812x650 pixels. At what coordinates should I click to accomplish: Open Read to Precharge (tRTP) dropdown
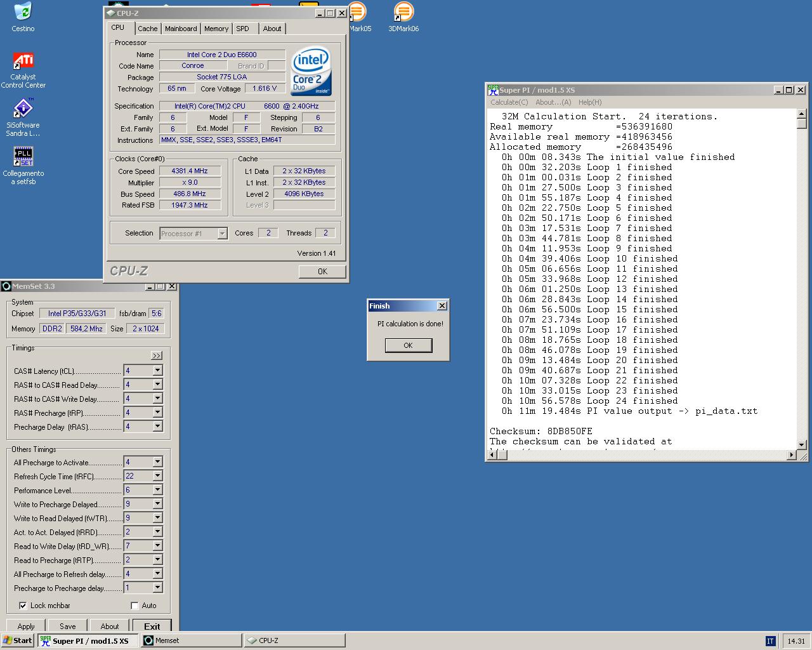pyautogui.click(x=157, y=560)
